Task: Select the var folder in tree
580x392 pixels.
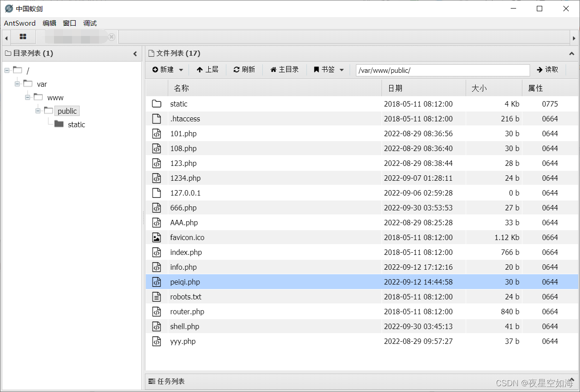Action: pos(42,84)
